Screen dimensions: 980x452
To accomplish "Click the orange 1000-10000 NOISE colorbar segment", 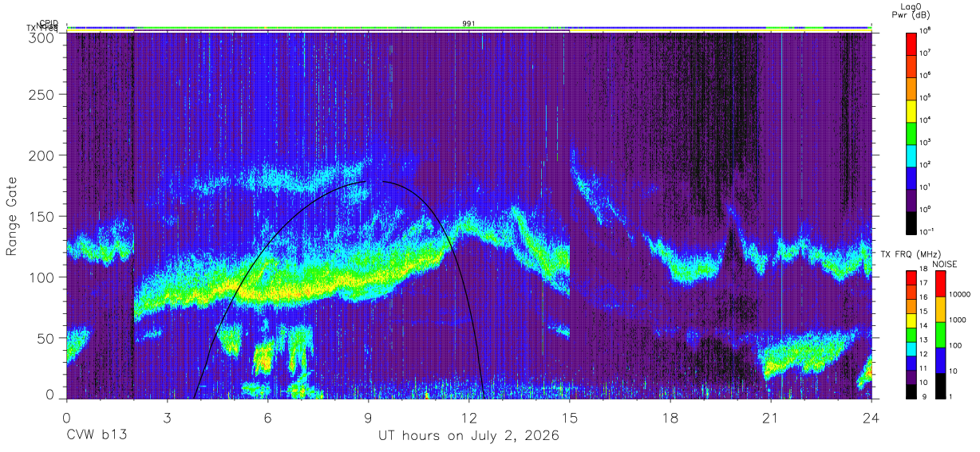I will pos(940,309).
